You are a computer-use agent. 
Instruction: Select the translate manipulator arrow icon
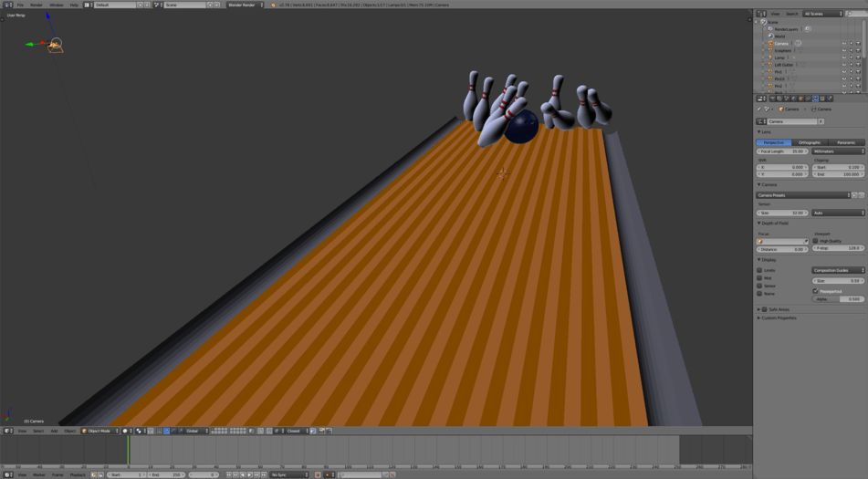click(167, 431)
